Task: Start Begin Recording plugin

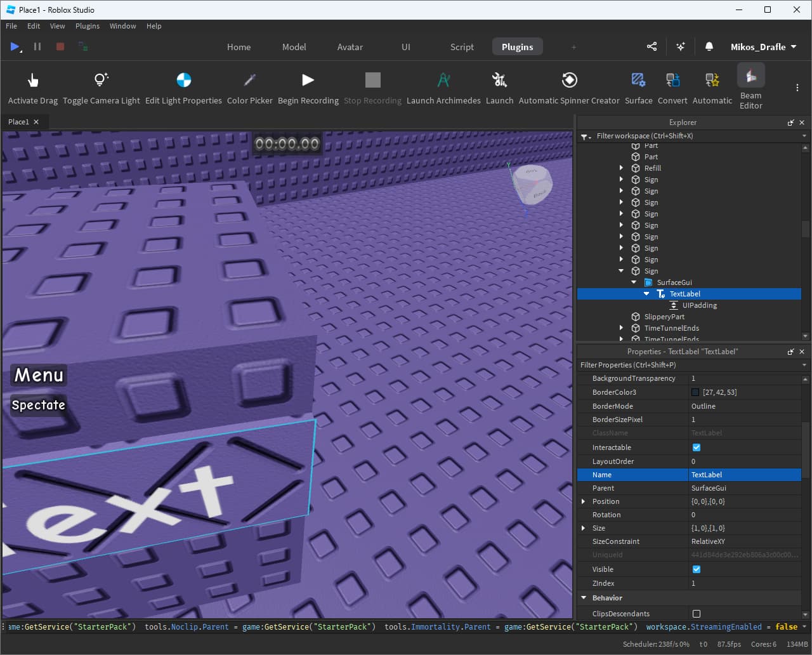Action: click(x=308, y=81)
